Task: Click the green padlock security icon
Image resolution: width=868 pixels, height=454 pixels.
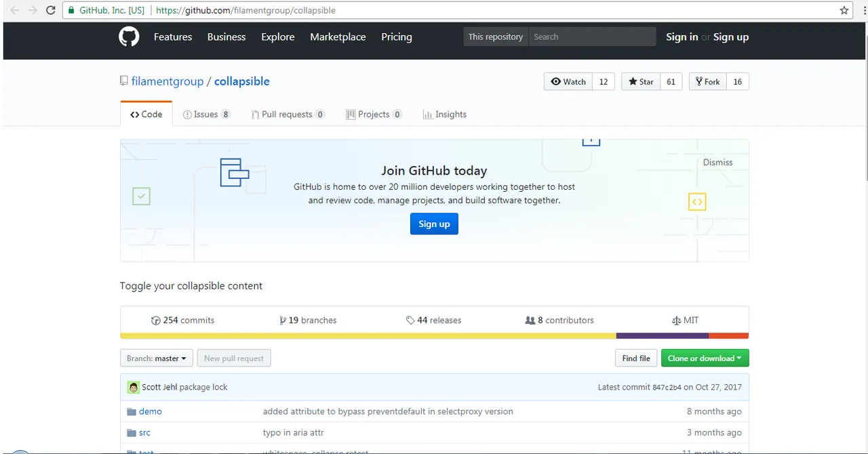Action: click(71, 10)
